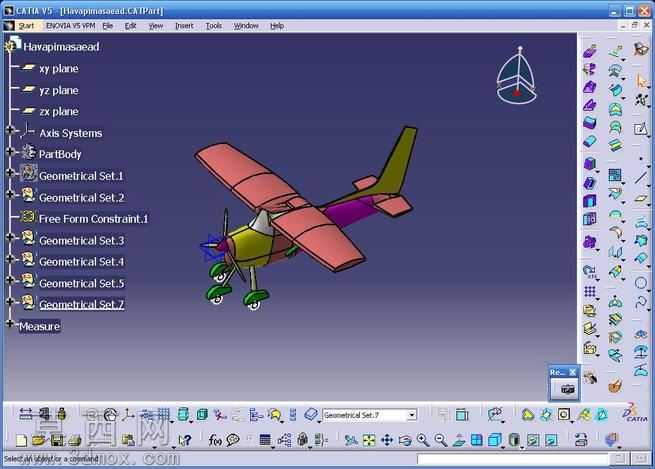Toggle Hide/Show for selected element
Image resolution: width=655 pixels, height=469 pixels.
click(533, 440)
